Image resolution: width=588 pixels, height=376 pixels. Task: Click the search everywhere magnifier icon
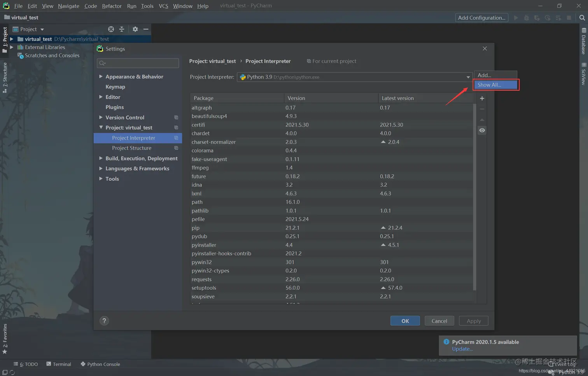582,18
